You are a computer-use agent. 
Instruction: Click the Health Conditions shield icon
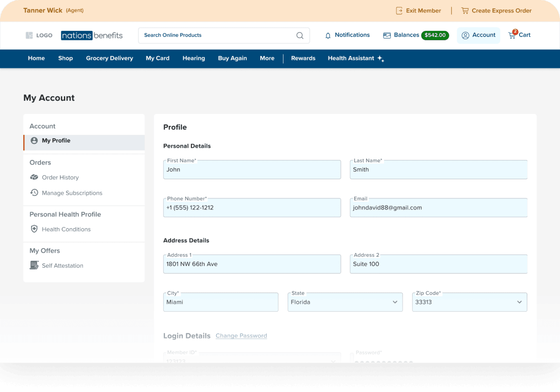click(34, 229)
